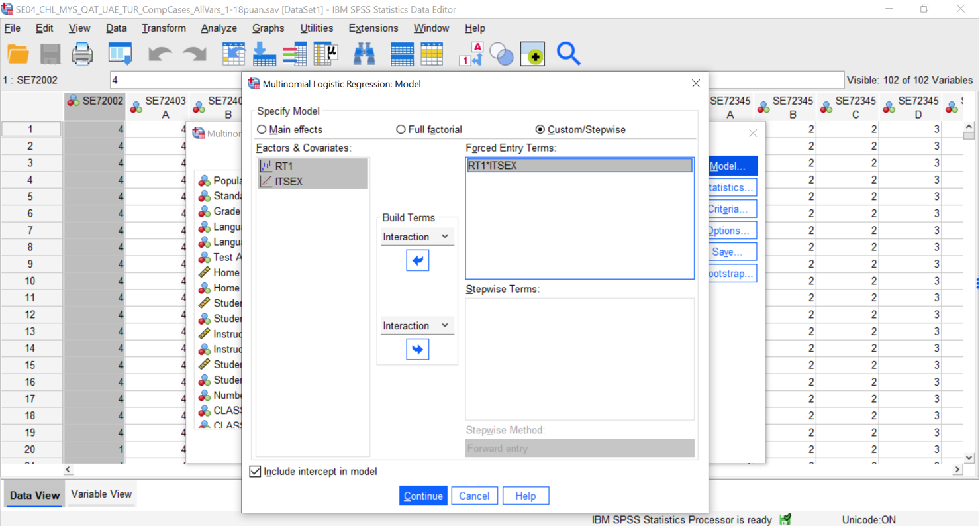The width and height of the screenshot is (980, 528).
Task: Click the Cancel button in Model dialog
Action: (x=474, y=496)
